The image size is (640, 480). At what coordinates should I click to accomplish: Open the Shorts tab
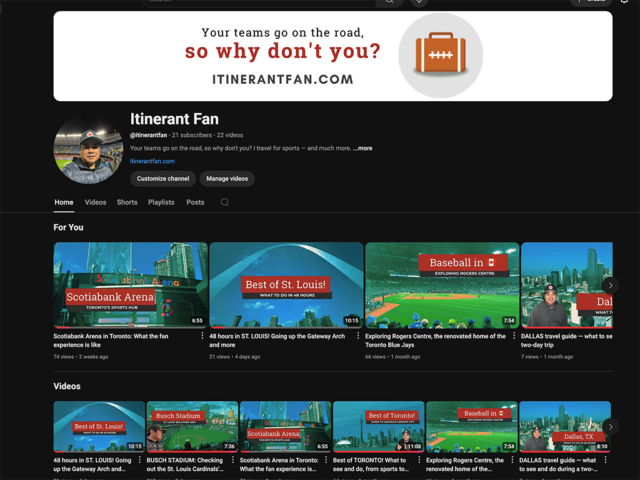[x=127, y=202]
